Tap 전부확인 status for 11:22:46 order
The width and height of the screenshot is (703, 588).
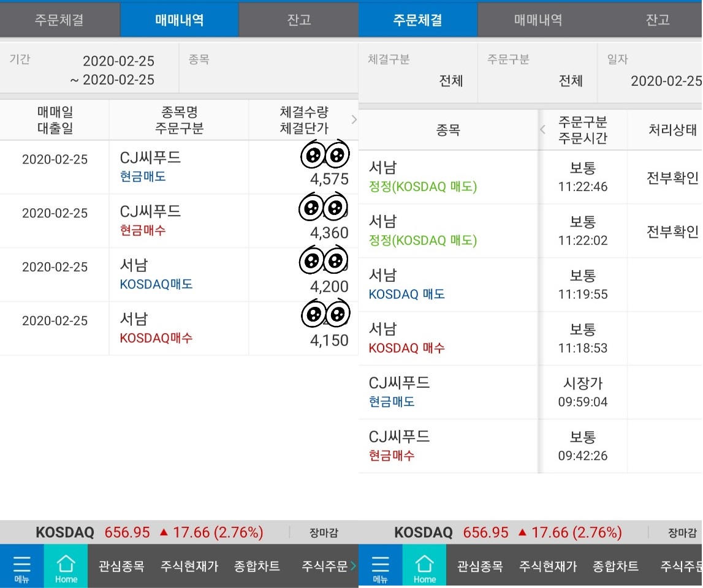click(x=672, y=178)
